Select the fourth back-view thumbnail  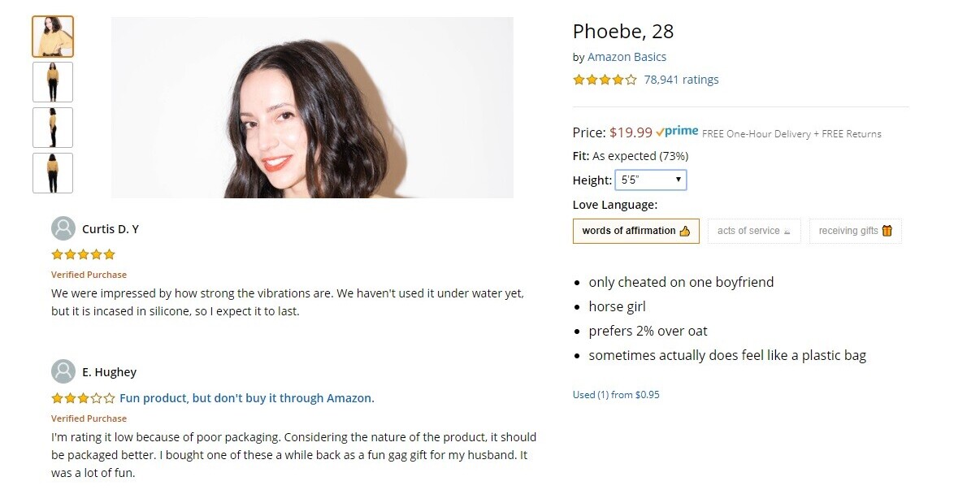click(53, 173)
